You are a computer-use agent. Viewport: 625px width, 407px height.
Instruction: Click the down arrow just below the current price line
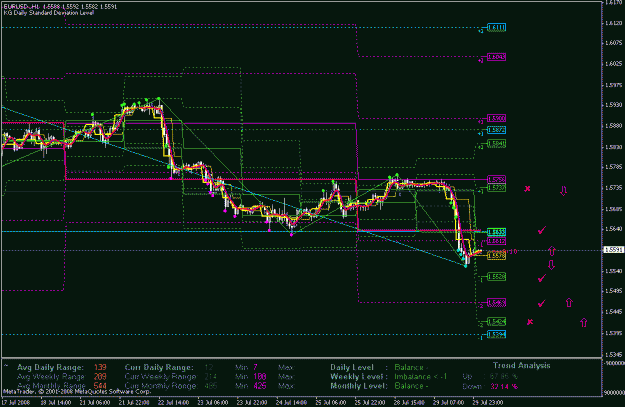pos(551,265)
